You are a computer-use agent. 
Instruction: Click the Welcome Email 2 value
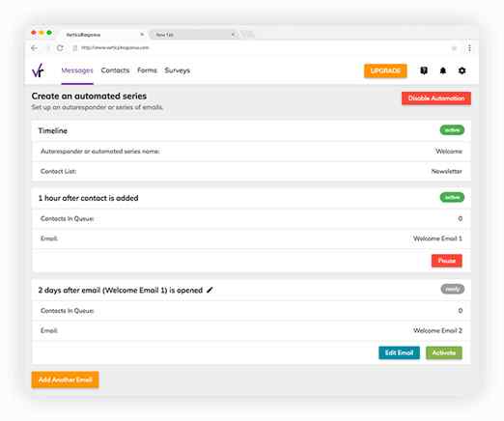tap(437, 330)
